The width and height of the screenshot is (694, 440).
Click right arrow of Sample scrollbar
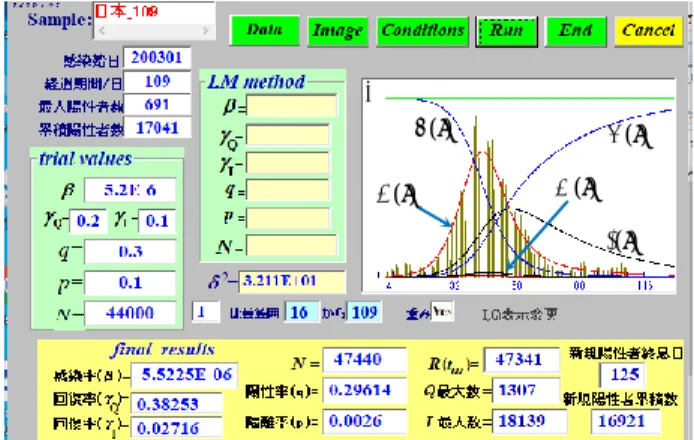(x=205, y=31)
